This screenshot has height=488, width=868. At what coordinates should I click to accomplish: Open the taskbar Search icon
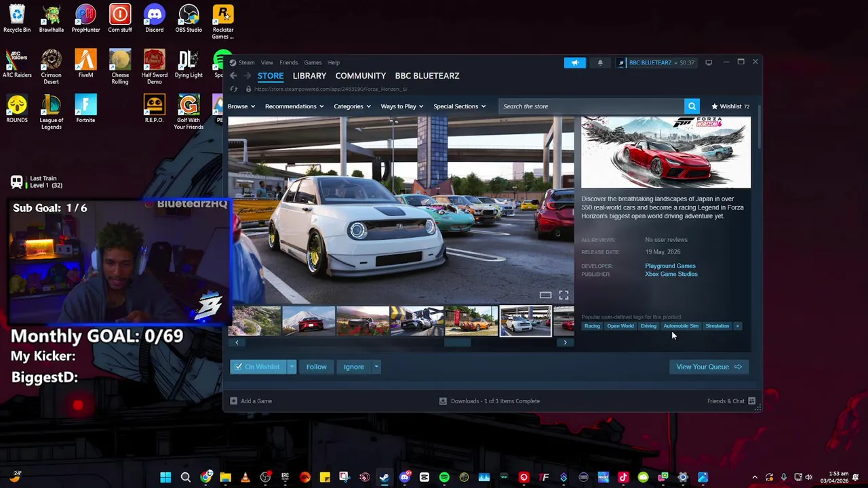(185, 477)
